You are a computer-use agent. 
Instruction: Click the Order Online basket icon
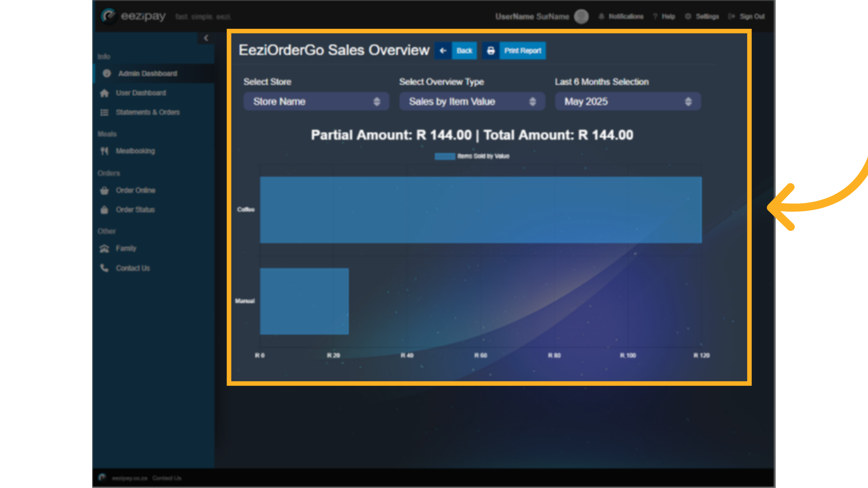pos(104,190)
